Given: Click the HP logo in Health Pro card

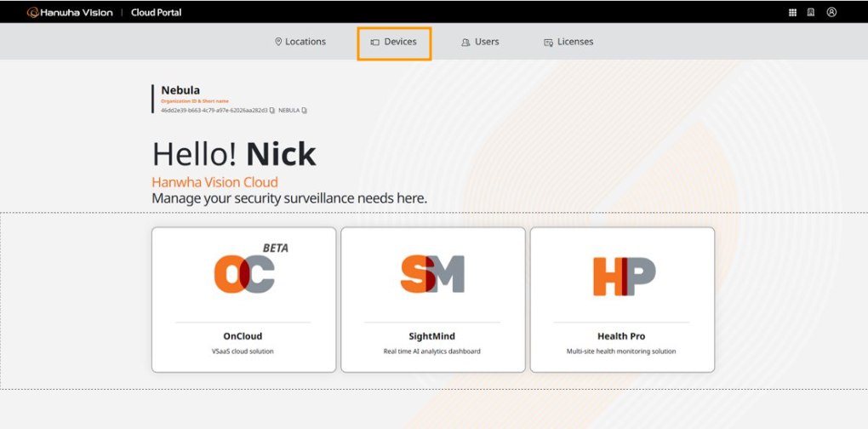Looking at the screenshot, I should click(x=625, y=277).
